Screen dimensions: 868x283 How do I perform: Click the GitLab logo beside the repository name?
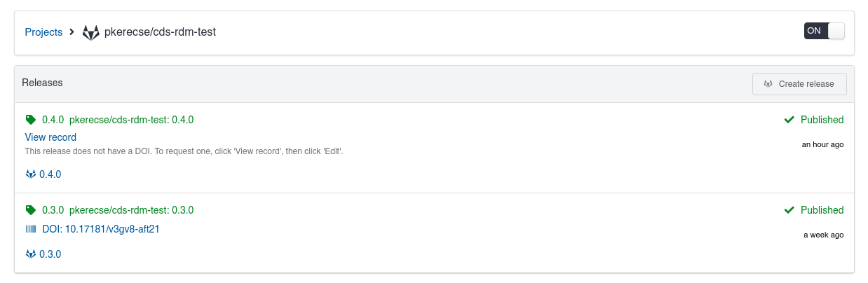[91, 32]
